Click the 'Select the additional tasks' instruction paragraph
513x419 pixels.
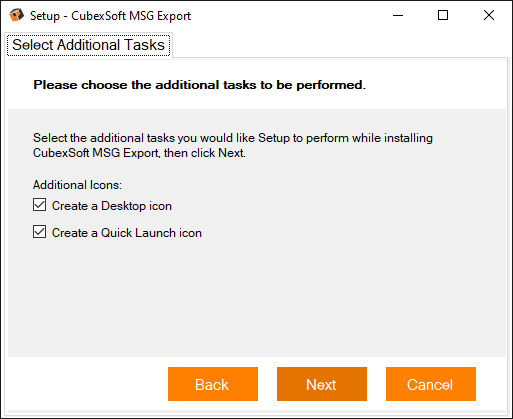[x=233, y=145]
